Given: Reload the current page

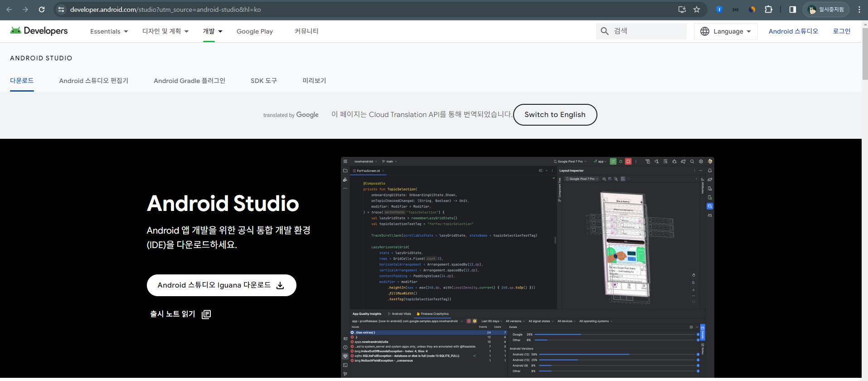Looking at the screenshot, I should pyautogui.click(x=42, y=10).
